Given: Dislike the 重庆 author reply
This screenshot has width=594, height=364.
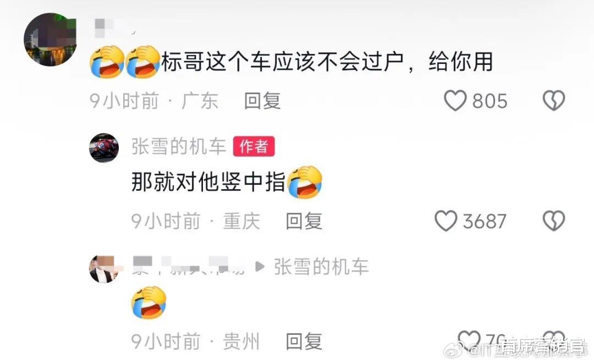Looking at the screenshot, I should (554, 221).
